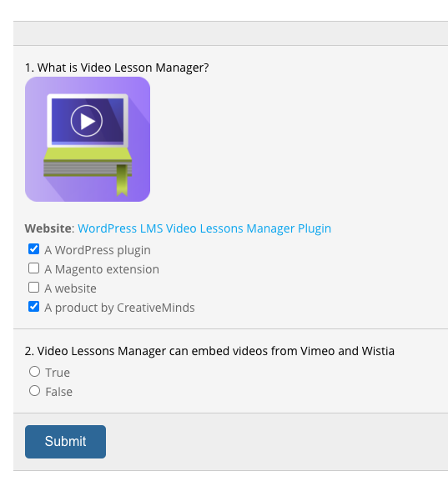Click the question about Vimeo and Wistia videos
The width and height of the screenshot is (448, 481).
209,351
